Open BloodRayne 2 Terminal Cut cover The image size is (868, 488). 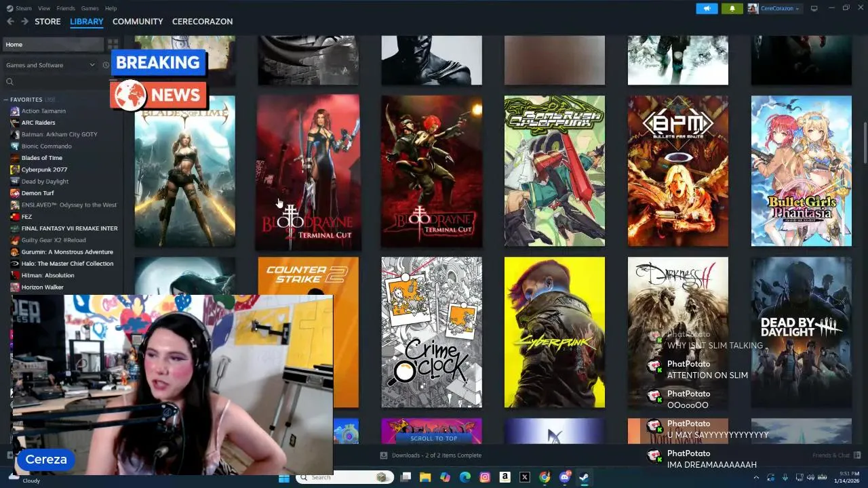coord(308,172)
